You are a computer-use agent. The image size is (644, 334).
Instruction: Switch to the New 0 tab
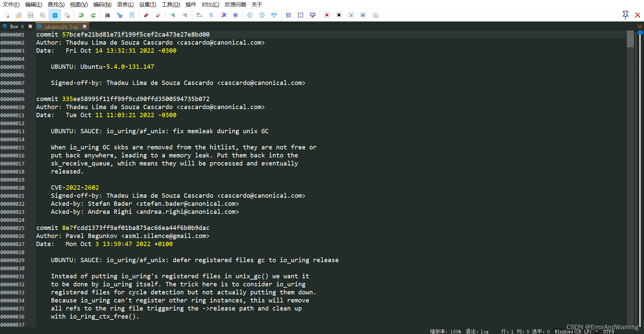(x=17, y=27)
